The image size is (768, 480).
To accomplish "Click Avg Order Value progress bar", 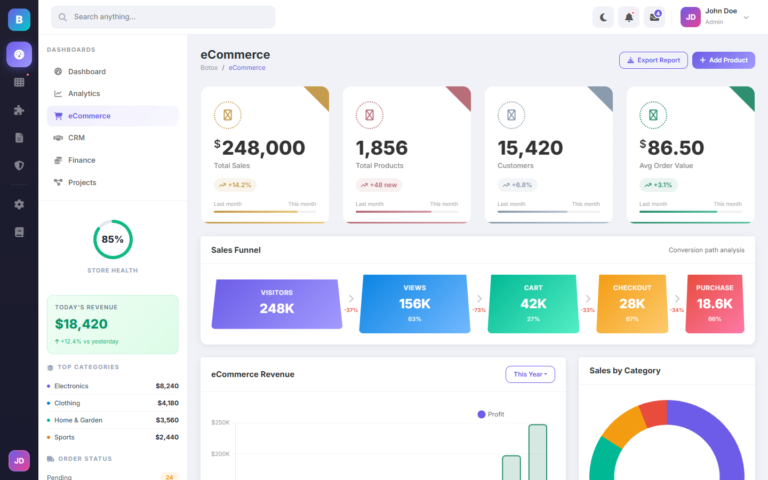I will pos(691,212).
